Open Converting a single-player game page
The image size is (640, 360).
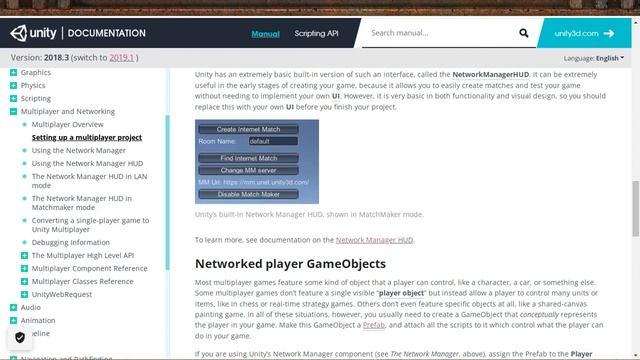[91, 225]
